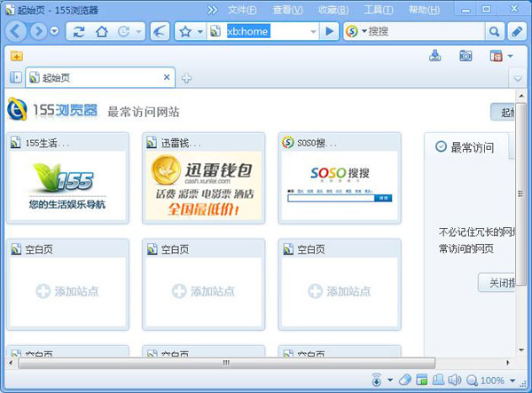The height and width of the screenshot is (393, 532).
Task: Click the horizontal scroll right arrow
Action: pyautogui.click(x=508, y=363)
